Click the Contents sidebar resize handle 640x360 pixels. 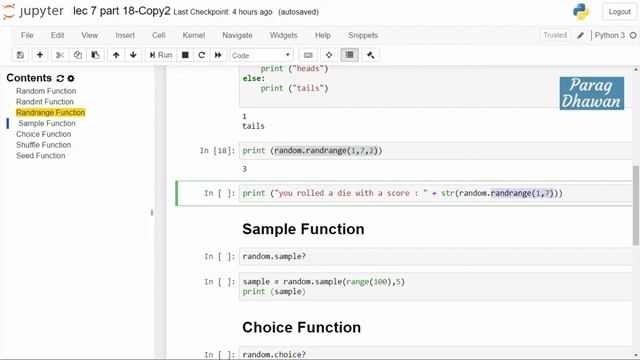(x=152, y=212)
